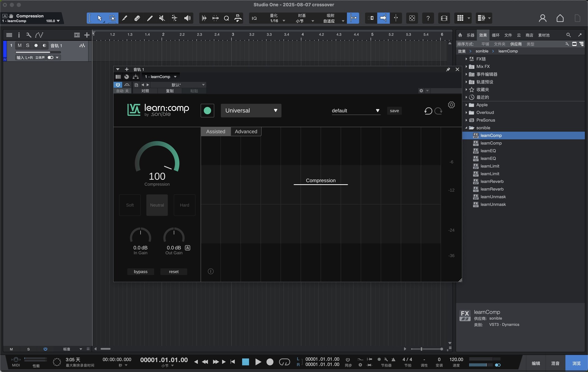Show the track inspector i icon
The width and height of the screenshot is (588, 372).
(19, 35)
